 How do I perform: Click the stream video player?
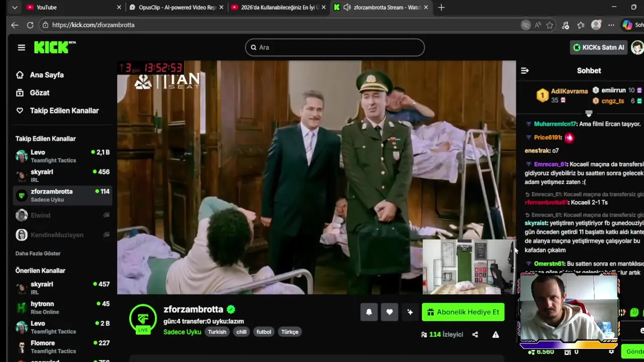click(x=316, y=177)
